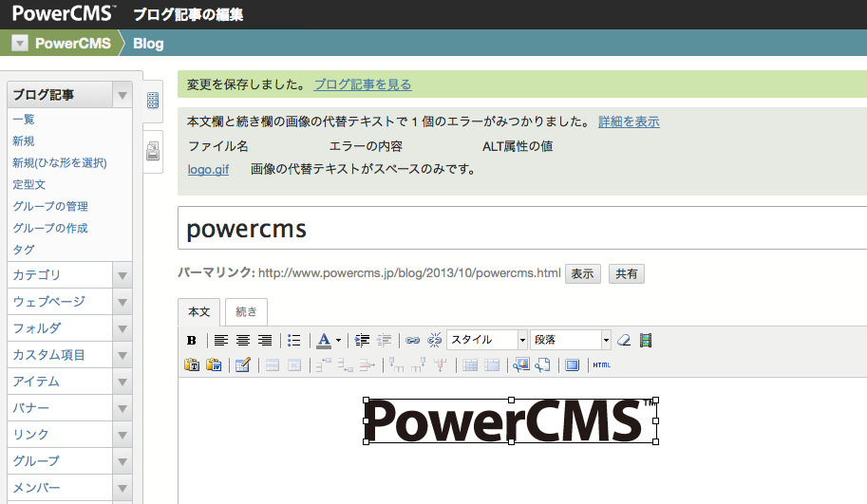This screenshot has width=867, height=504.
Task: Switch to the 続き tab
Action: [x=246, y=311]
